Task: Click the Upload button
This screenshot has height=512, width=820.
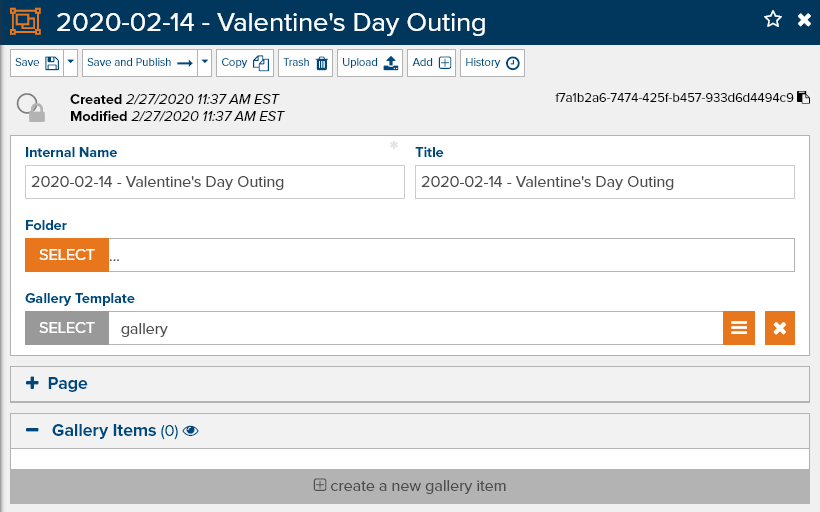Action: 370,63
